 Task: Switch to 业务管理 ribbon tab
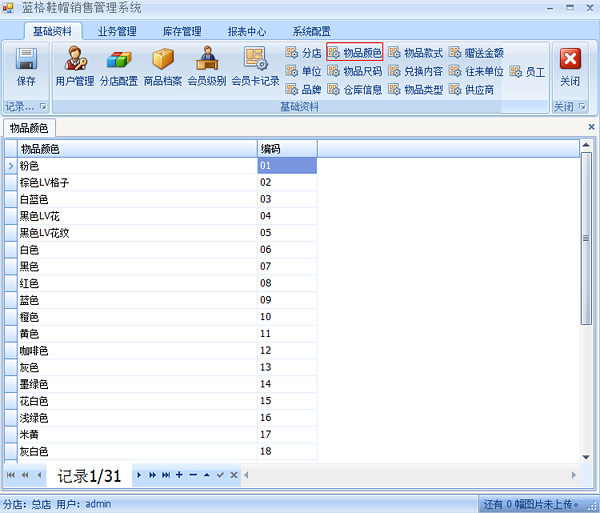pyautogui.click(x=117, y=31)
